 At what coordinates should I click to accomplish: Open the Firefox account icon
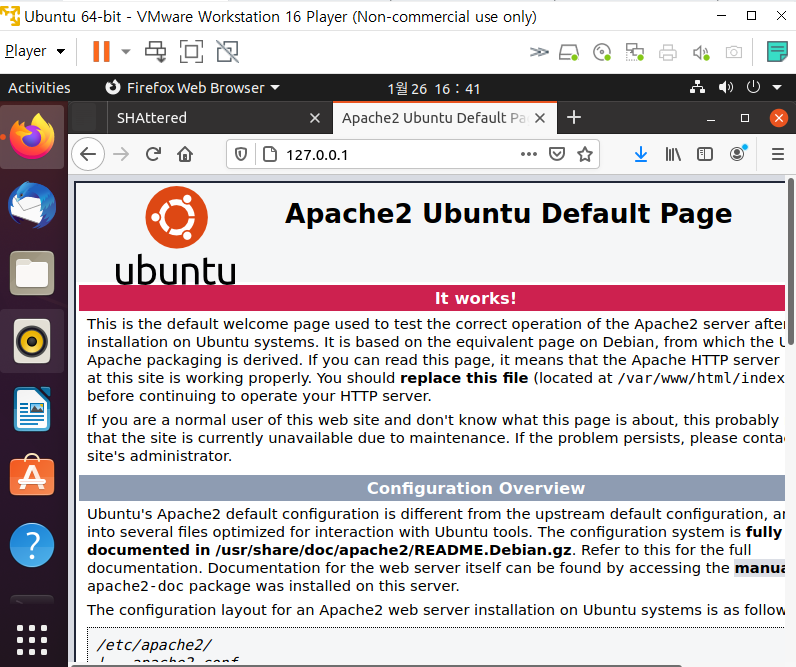coord(738,153)
